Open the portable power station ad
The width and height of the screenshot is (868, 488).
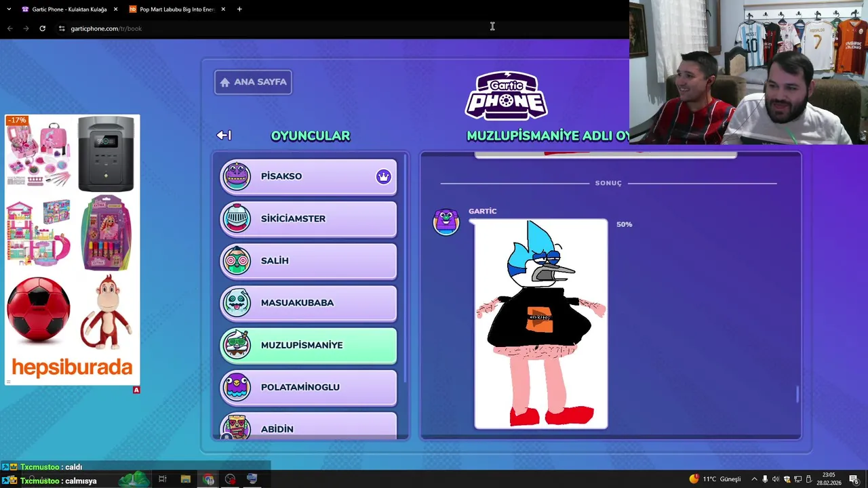(x=106, y=155)
